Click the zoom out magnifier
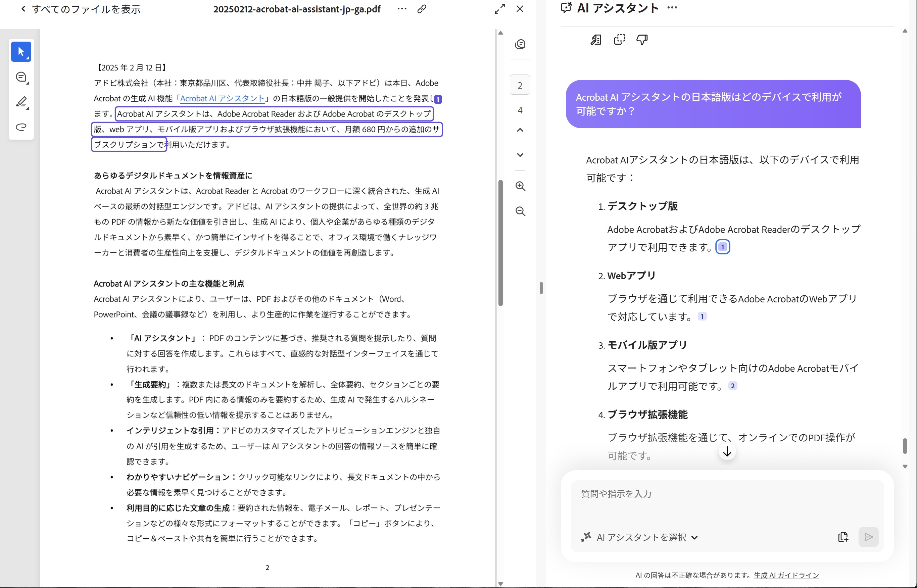This screenshot has height=588, width=917. (x=520, y=211)
